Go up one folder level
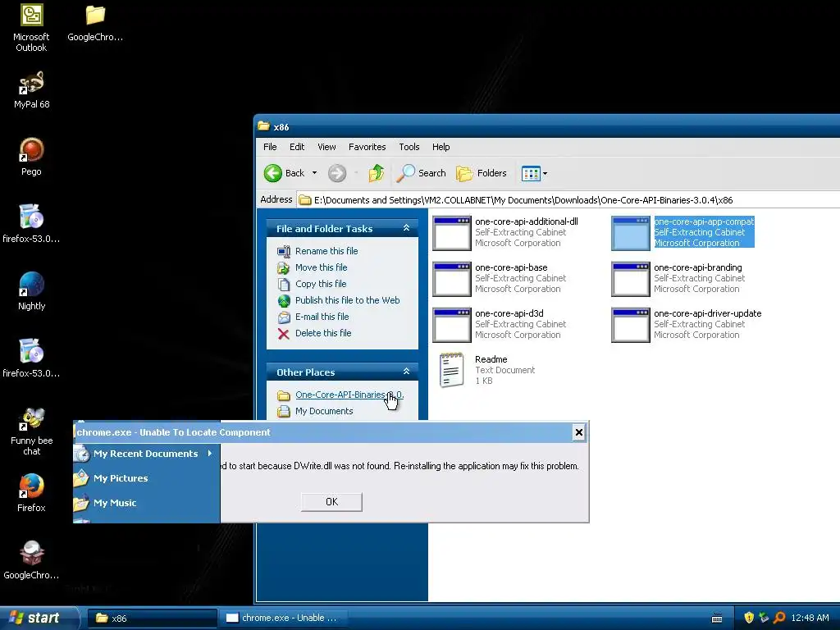 [x=377, y=173]
